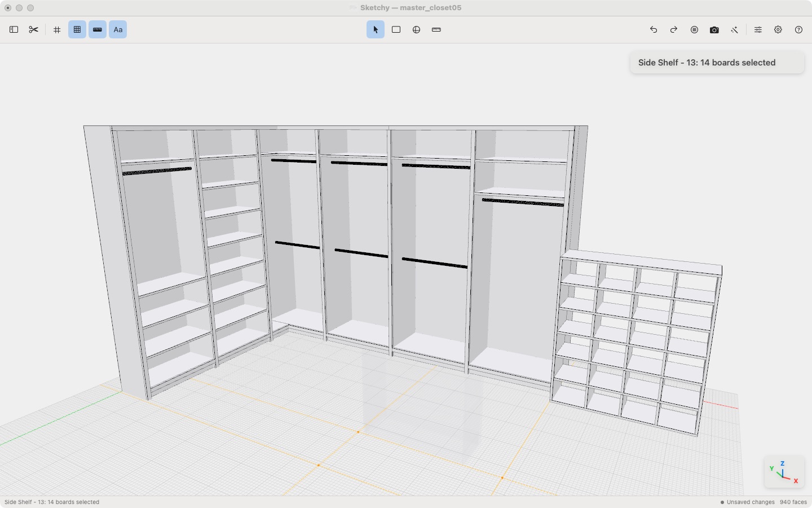812x508 pixels.
Task: Select the arrow pointer tool
Action: pos(376,30)
